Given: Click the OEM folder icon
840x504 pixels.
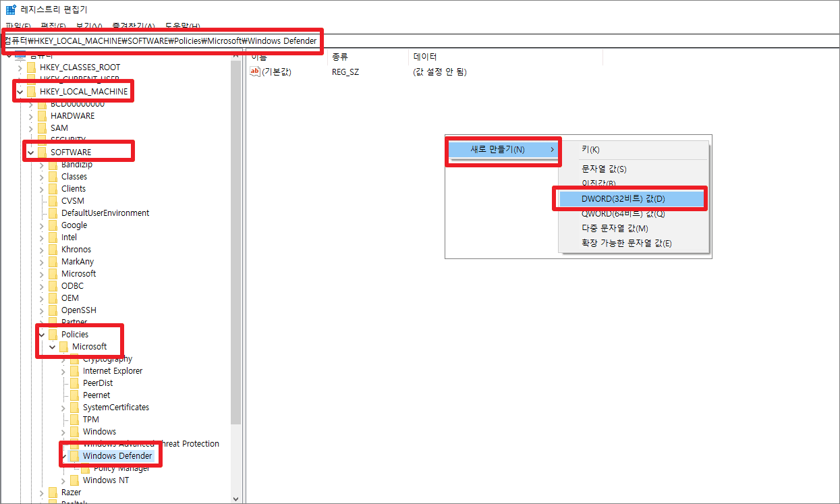Looking at the screenshot, I should (53, 298).
